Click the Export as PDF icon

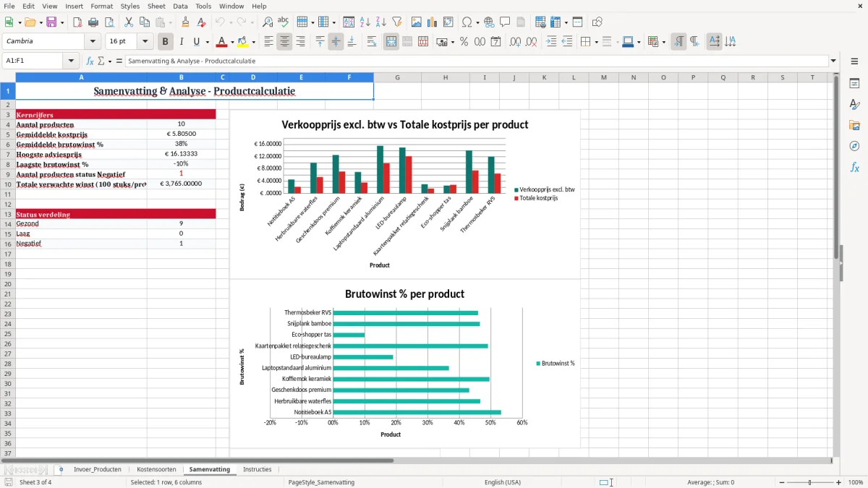(77, 22)
